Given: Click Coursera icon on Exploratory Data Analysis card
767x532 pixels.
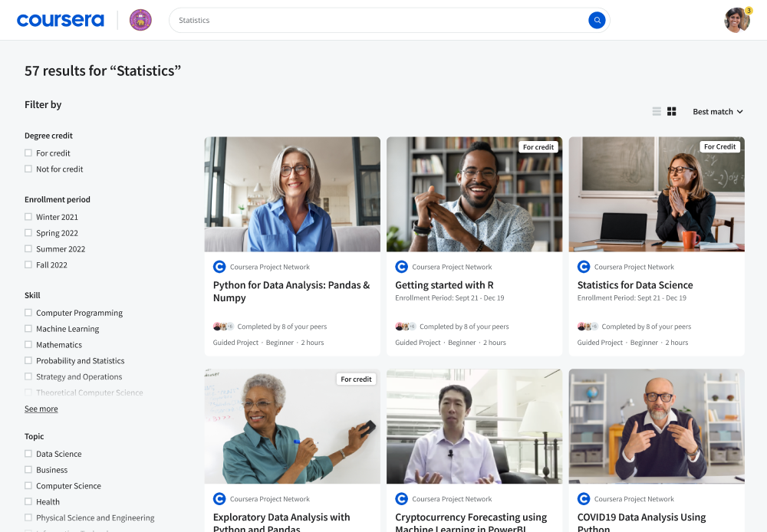Looking at the screenshot, I should [219, 499].
